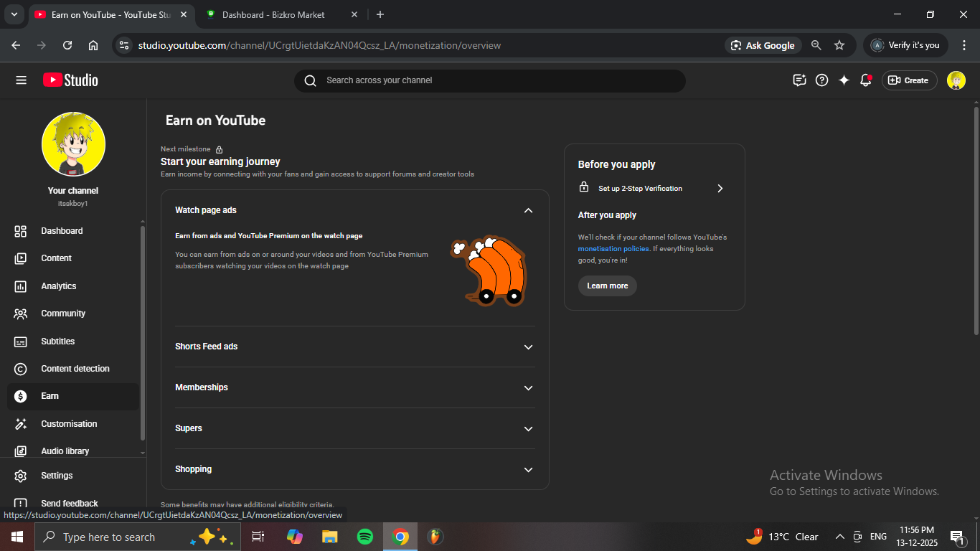Open Content in the sidebar
Screen dimensions: 980x551
pos(56,258)
